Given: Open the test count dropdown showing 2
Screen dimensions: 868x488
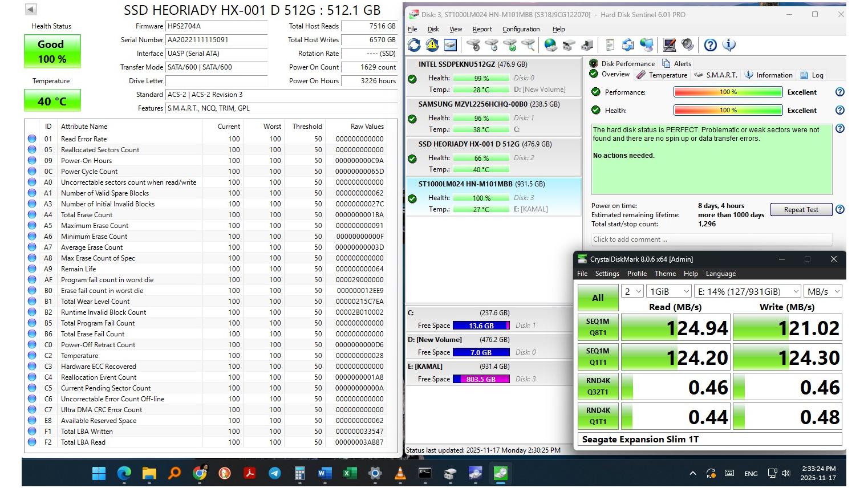Looking at the screenshot, I should [x=632, y=291].
